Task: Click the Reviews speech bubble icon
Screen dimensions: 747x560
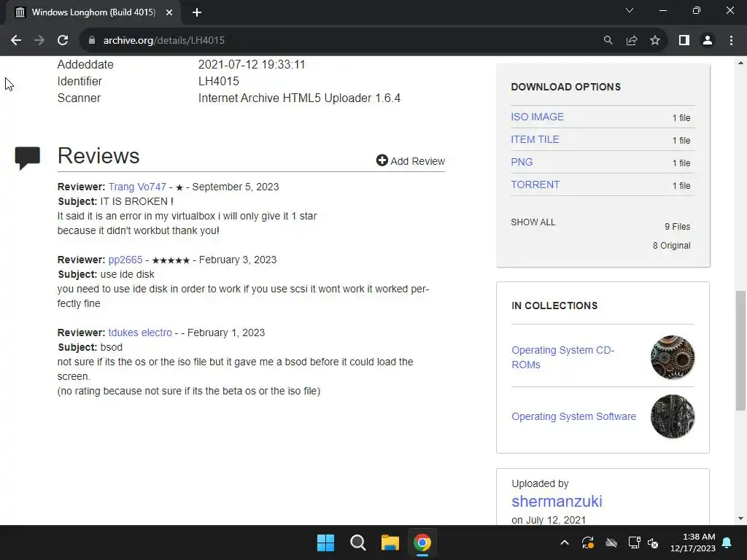Action: tap(27, 158)
